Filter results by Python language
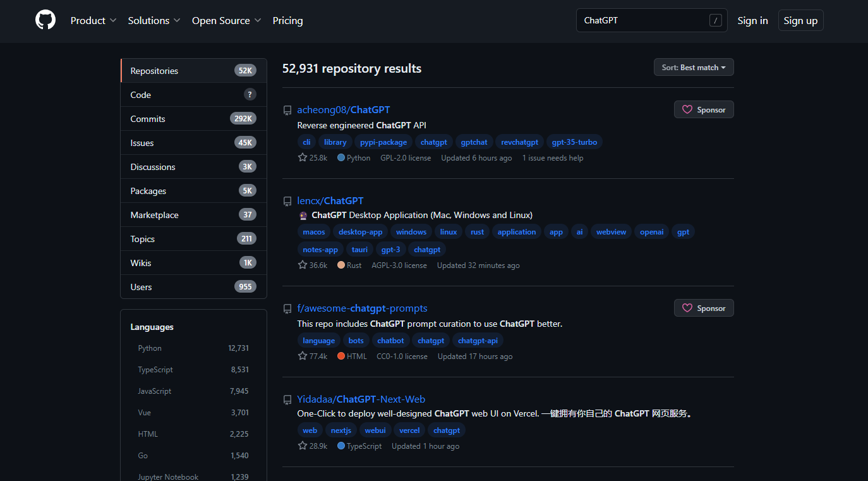868x481 pixels. [x=193, y=348]
